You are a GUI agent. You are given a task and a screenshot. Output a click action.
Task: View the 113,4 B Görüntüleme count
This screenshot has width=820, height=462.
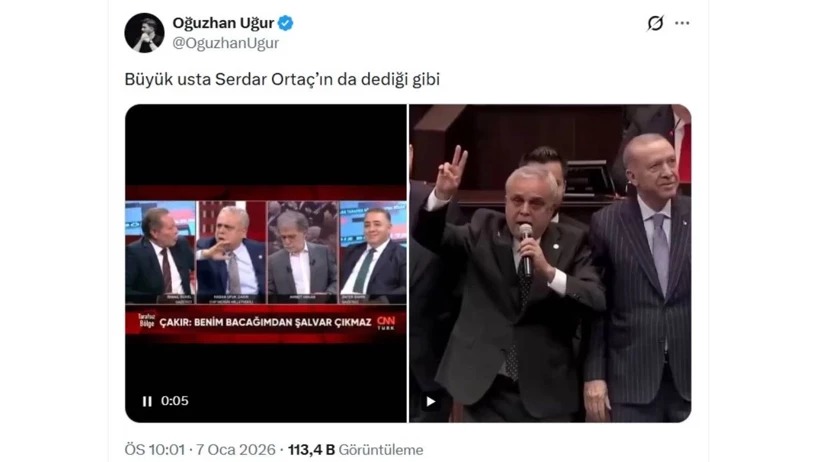[356, 449]
